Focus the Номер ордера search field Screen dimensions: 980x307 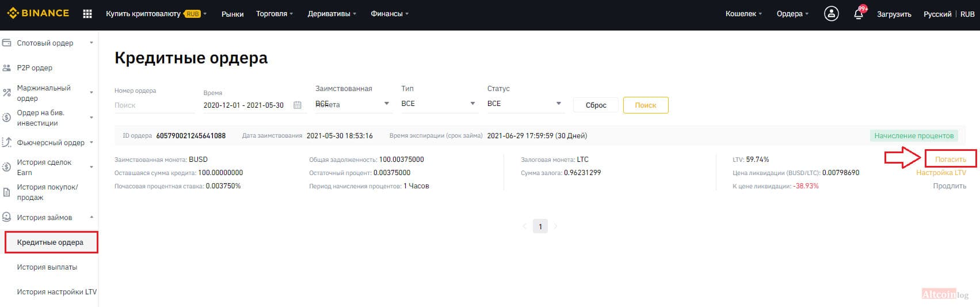click(154, 105)
